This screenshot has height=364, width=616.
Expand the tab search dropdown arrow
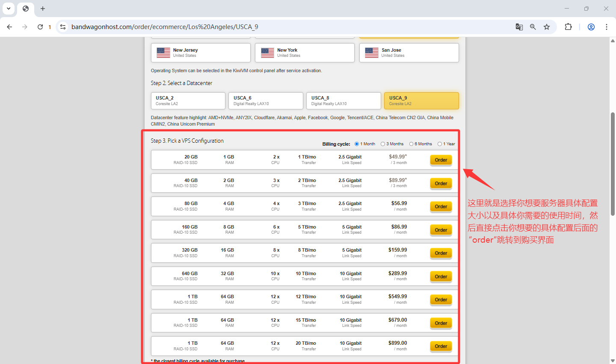point(9,9)
